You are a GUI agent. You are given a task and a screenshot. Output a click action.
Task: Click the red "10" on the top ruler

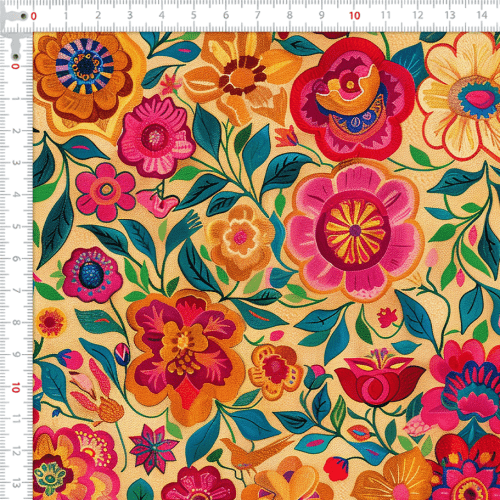pyautogui.click(x=355, y=16)
